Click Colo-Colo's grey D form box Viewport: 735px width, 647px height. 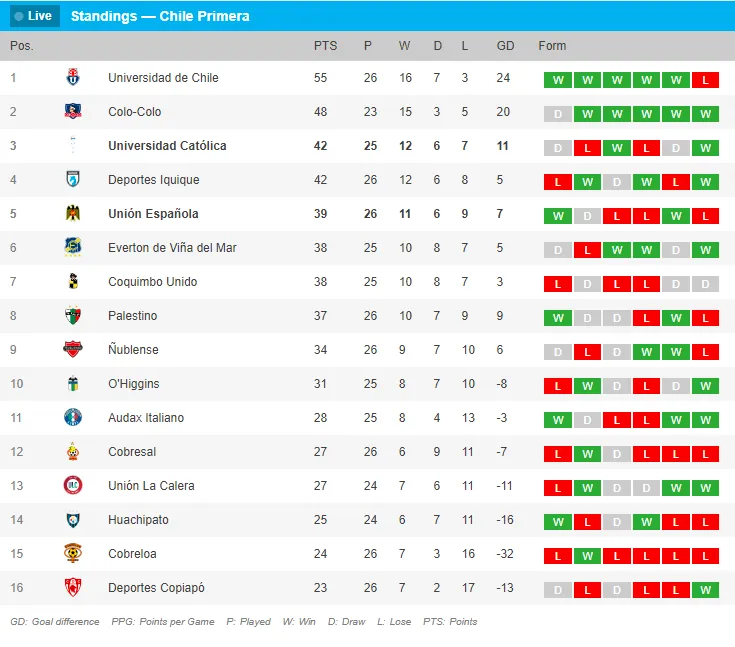pos(557,114)
